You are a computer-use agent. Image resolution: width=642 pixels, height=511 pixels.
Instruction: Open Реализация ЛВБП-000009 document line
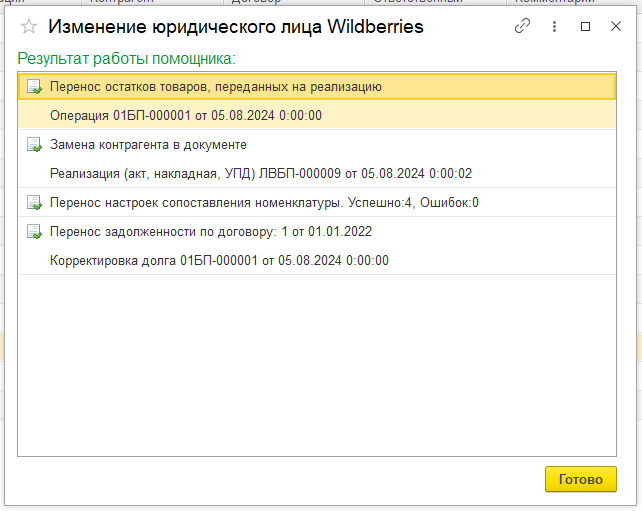[261, 174]
